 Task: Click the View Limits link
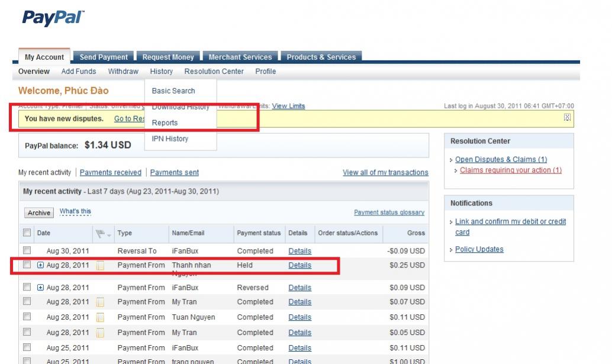pyautogui.click(x=288, y=106)
